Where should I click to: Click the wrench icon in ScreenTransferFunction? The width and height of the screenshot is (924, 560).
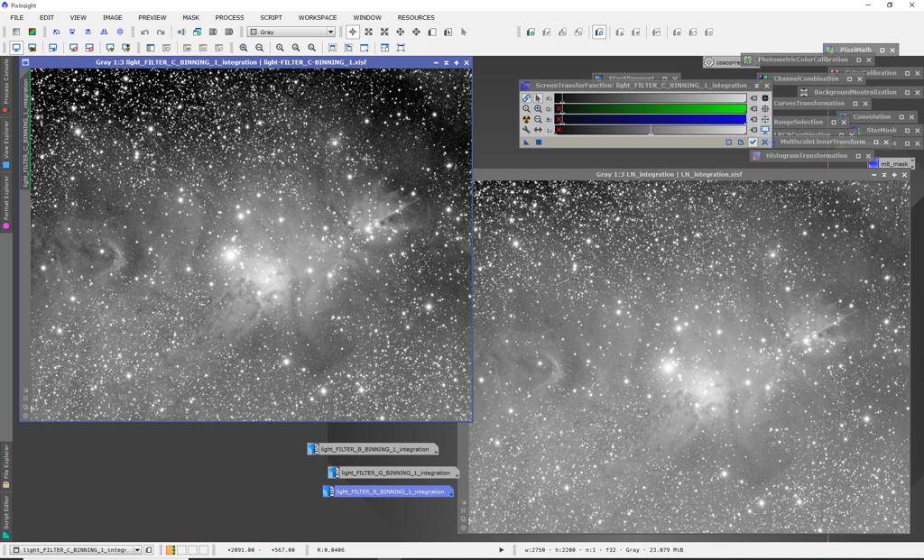[526, 130]
